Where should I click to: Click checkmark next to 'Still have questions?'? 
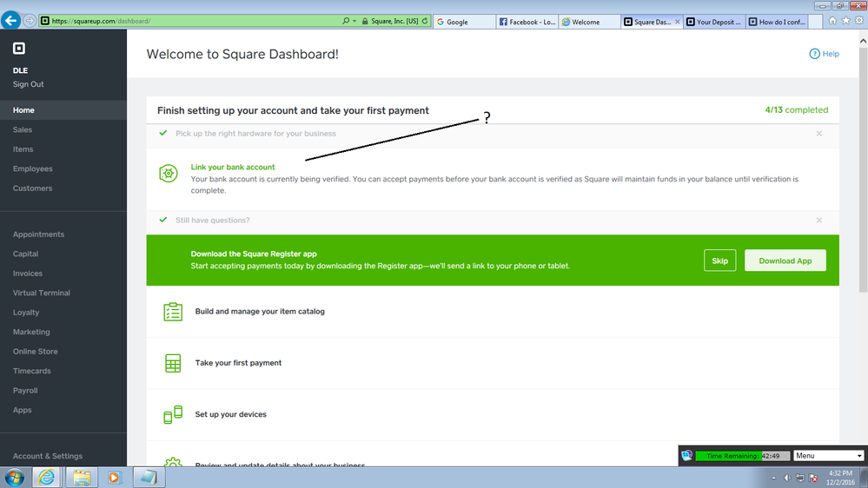[x=162, y=220]
